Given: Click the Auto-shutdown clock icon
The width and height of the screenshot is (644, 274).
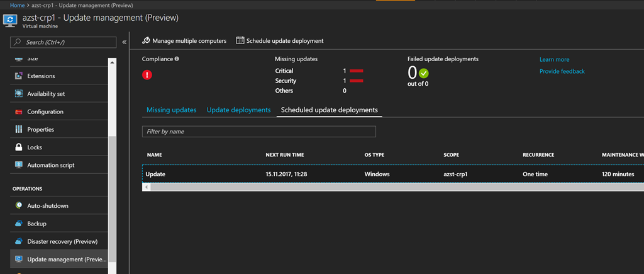Looking at the screenshot, I should [18, 206].
